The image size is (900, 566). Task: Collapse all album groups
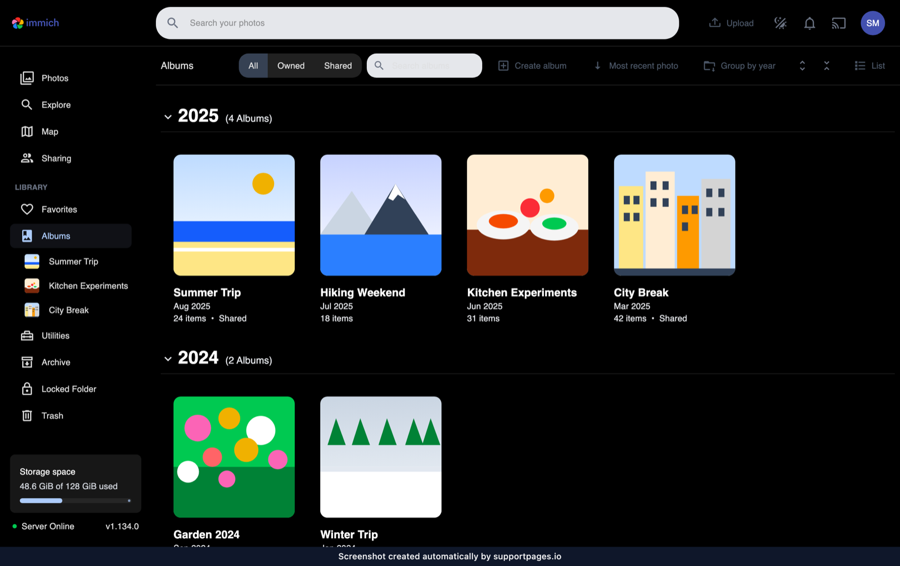827,65
